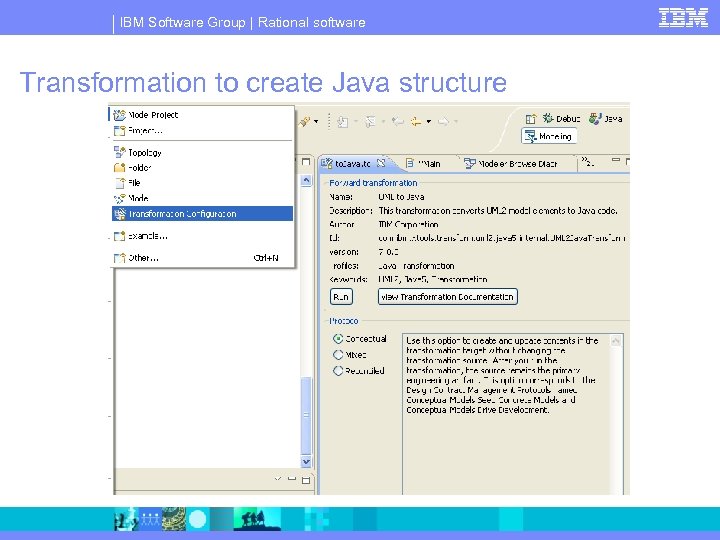The image size is (720, 540).
Task: Switch to the Debug perspective button
Action: 562,118
